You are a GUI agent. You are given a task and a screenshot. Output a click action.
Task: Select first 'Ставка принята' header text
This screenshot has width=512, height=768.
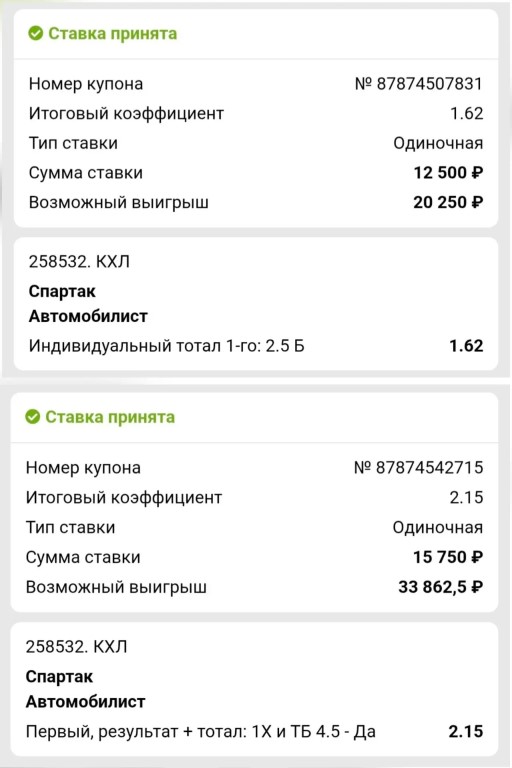point(113,33)
